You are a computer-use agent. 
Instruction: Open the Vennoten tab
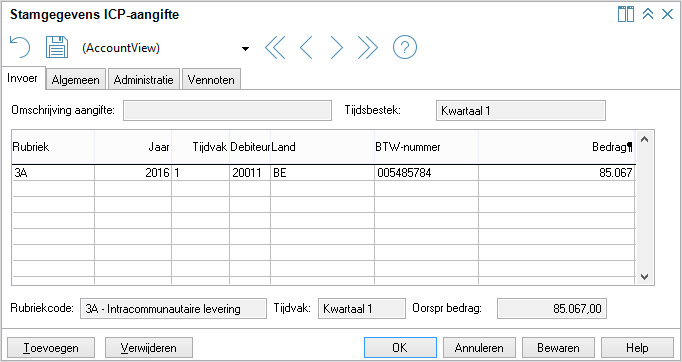211,80
